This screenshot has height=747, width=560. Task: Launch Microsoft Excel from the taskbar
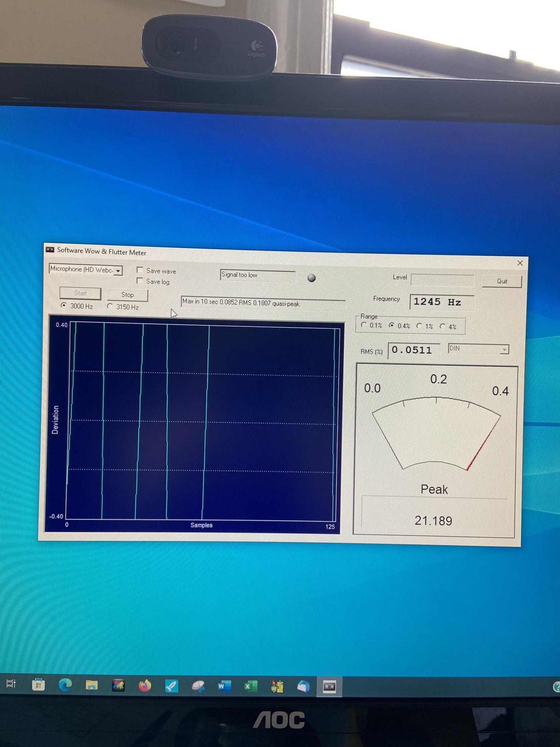pos(250,686)
